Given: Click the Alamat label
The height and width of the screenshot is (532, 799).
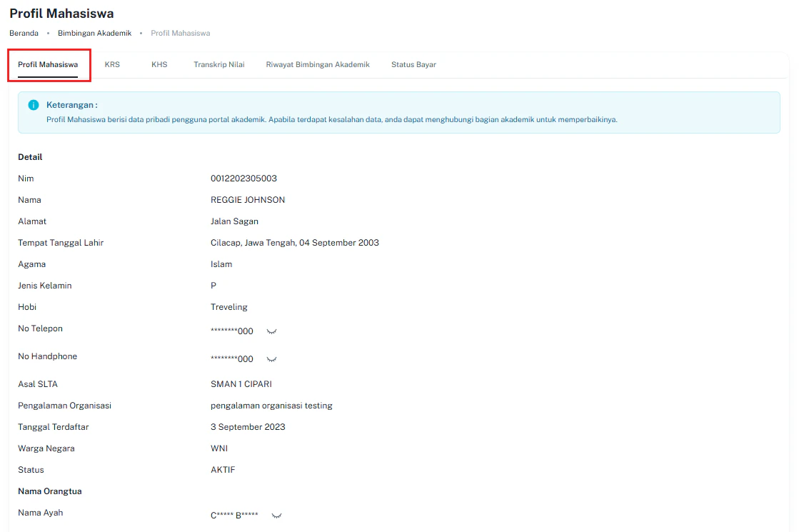Looking at the screenshot, I should pos(32,221).
